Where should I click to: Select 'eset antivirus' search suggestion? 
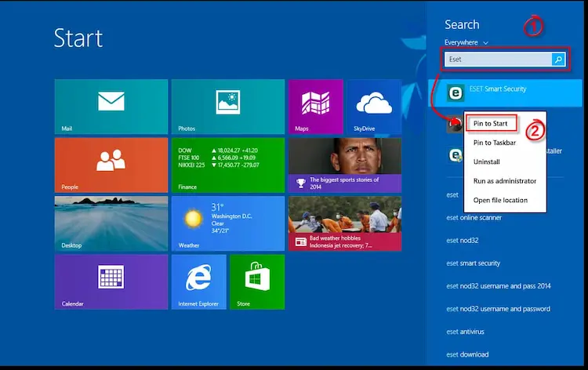(x=466, y=332)
